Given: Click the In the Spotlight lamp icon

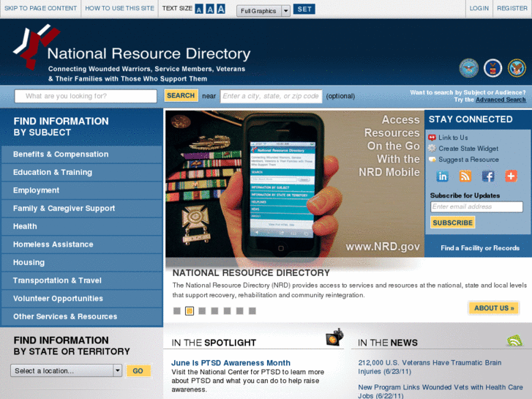Looking at the screenshot, I should pyautogui.click(x=334, y=338).
